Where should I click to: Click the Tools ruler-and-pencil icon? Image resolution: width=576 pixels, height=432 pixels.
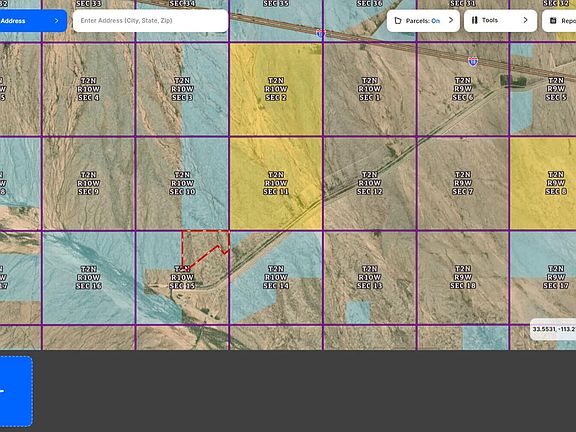[475, 20]
